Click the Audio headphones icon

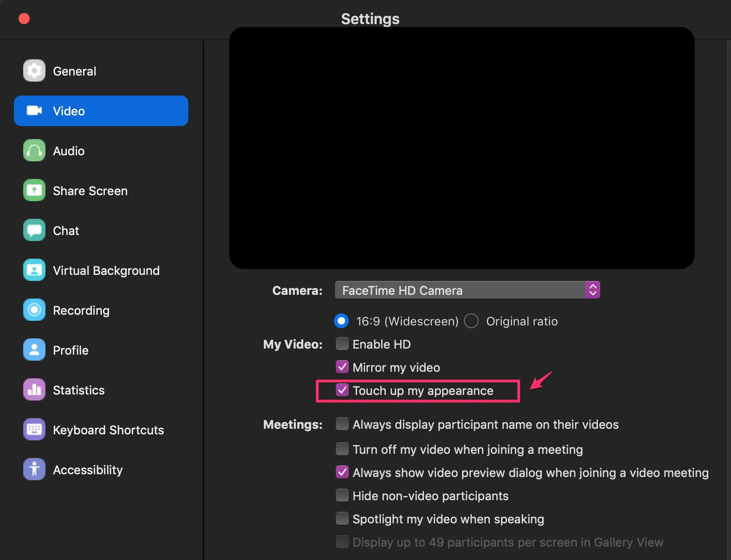(x=34, y=150)
